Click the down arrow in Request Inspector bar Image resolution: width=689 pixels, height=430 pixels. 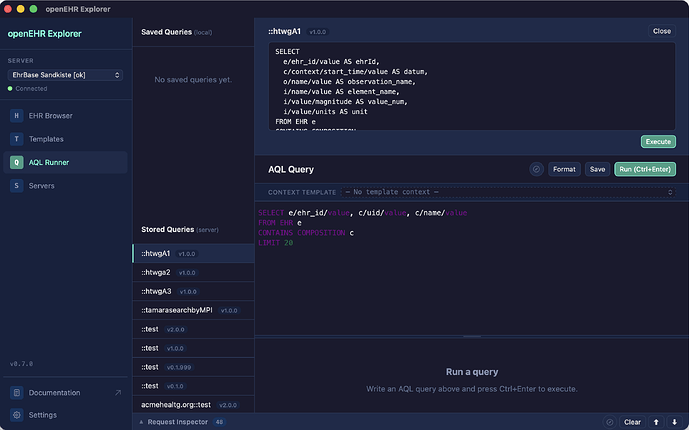(x=674, y=422)
